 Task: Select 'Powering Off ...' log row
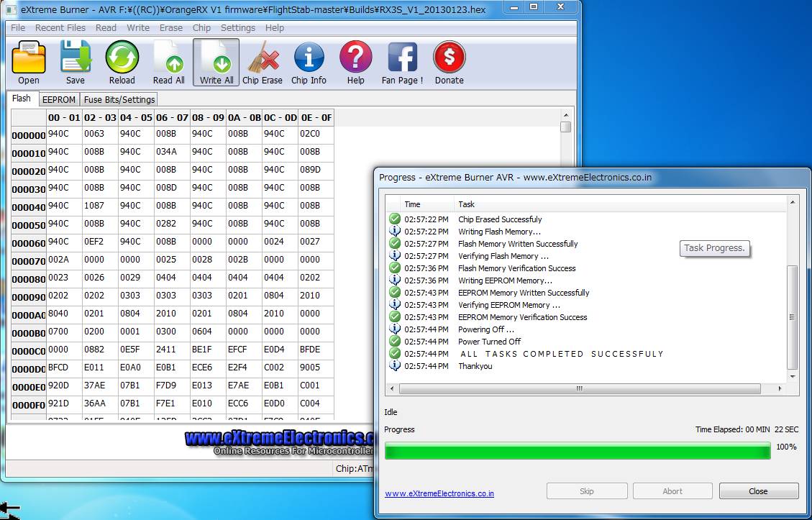(x=585, y=329)
